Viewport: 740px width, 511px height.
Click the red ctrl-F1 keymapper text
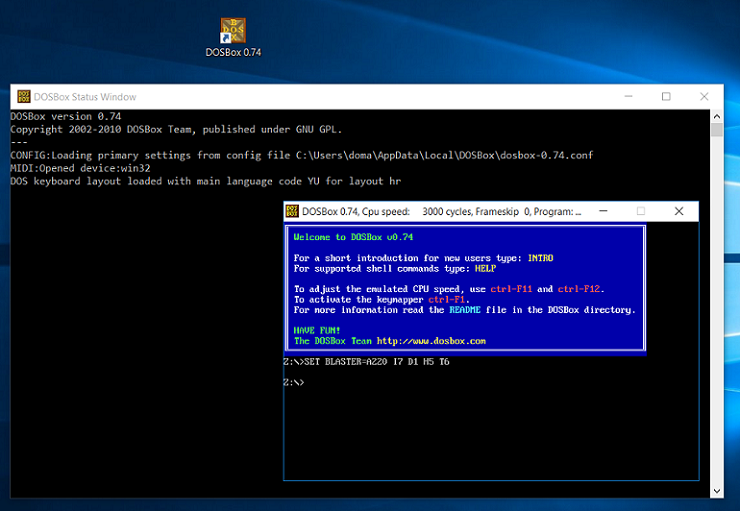pos(446,300)
